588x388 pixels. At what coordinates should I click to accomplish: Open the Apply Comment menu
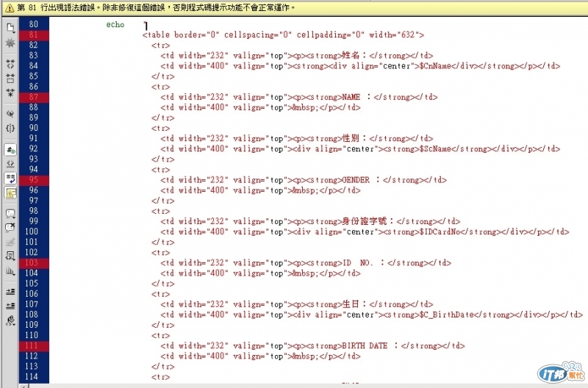[x=10, y=214]
